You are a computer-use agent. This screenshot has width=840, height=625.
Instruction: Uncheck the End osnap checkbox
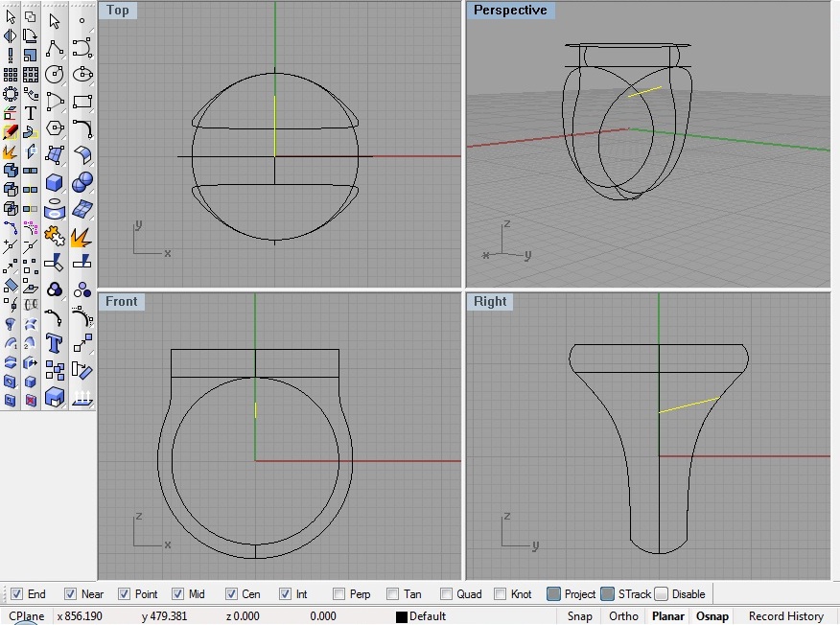point(16,594)
